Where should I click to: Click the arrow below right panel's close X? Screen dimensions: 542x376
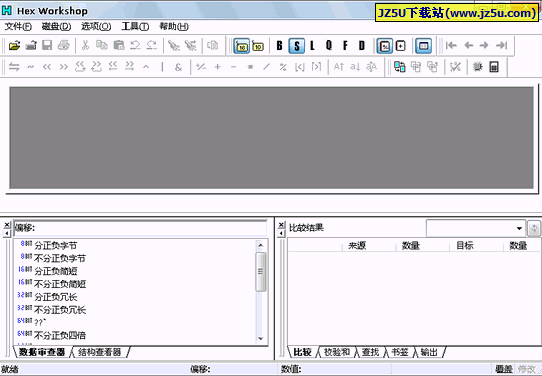[x=281, y=233]
